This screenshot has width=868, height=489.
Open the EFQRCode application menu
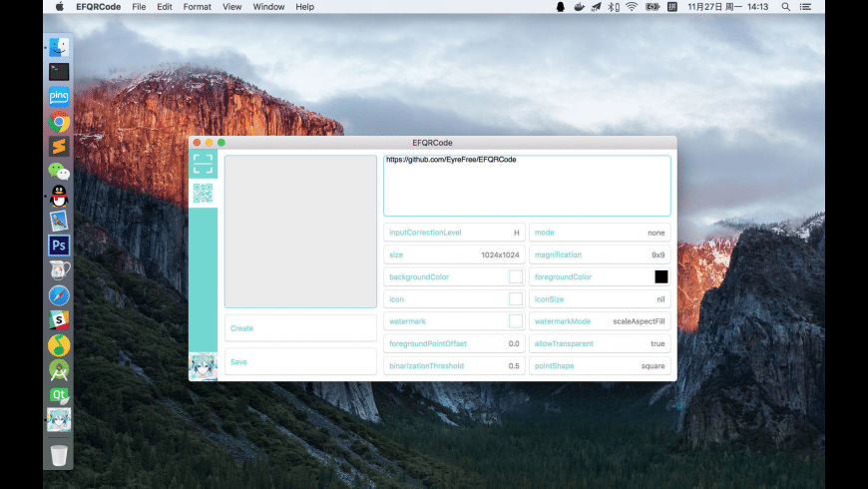point(98,7)
